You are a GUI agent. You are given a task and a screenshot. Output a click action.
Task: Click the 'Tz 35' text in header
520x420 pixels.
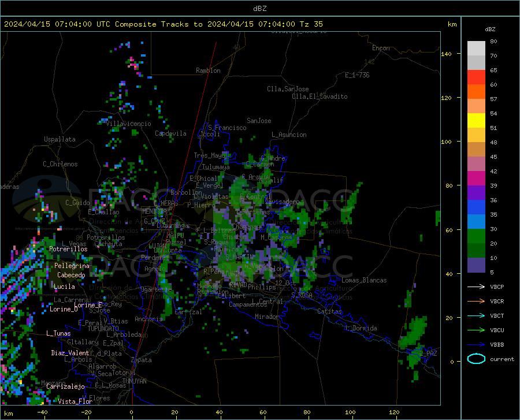311,24
